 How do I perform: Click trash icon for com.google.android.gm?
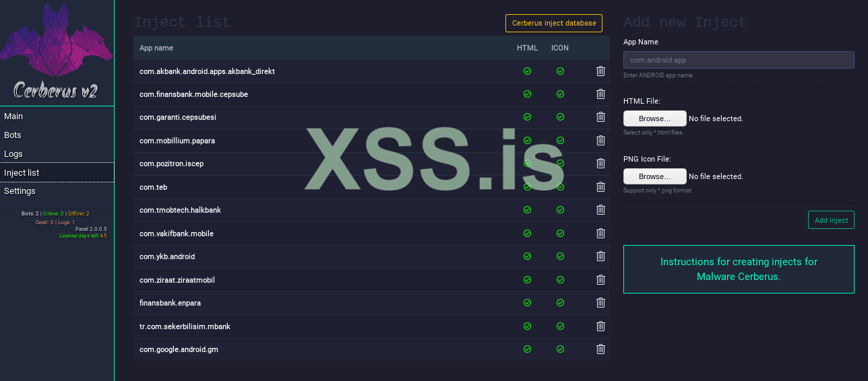click(x=600, y=349)
